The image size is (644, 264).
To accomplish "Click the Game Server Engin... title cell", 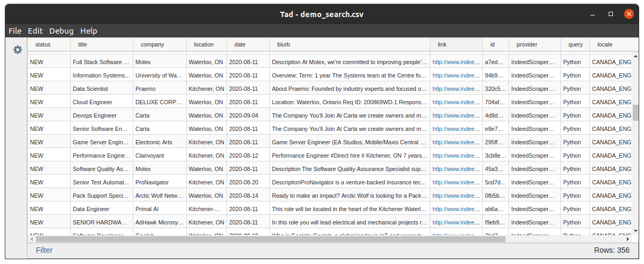I will 102,142.
